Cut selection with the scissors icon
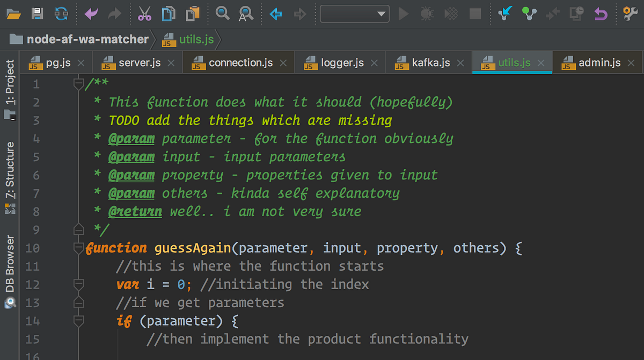The width and height of the screenshot is (644, 360). pyautogui.click(x=144, y=13)
